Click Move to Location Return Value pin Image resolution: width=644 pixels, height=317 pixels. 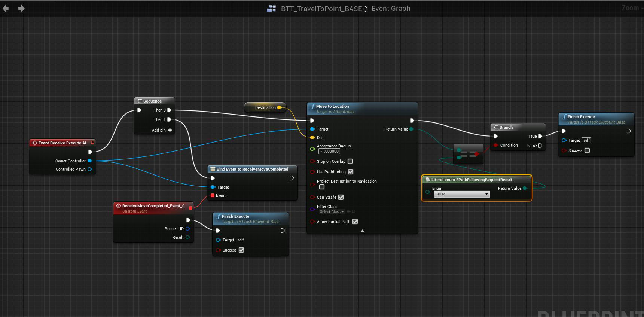412,129
